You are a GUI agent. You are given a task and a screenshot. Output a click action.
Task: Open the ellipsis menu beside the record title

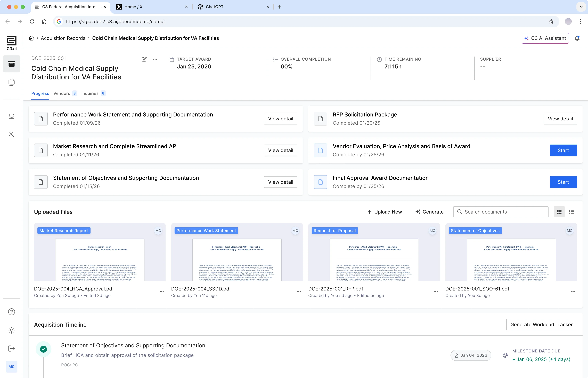click(x=155, y=59)
